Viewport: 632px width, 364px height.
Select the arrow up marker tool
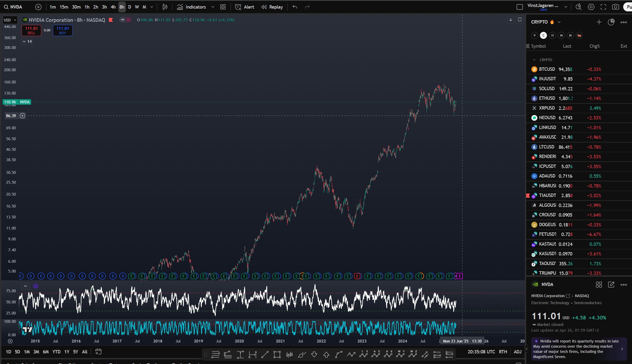tap(326, 354)
